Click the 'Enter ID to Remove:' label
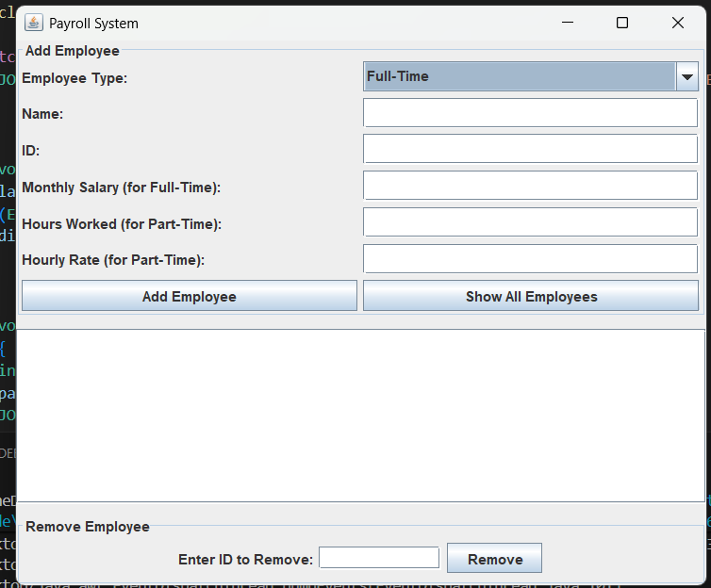Screen dimensions: 711x588 pos(246,560)
